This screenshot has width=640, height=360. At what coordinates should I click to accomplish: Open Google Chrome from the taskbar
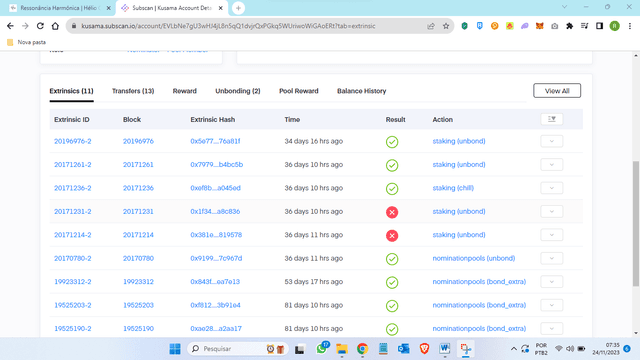[x=362, y=349]
